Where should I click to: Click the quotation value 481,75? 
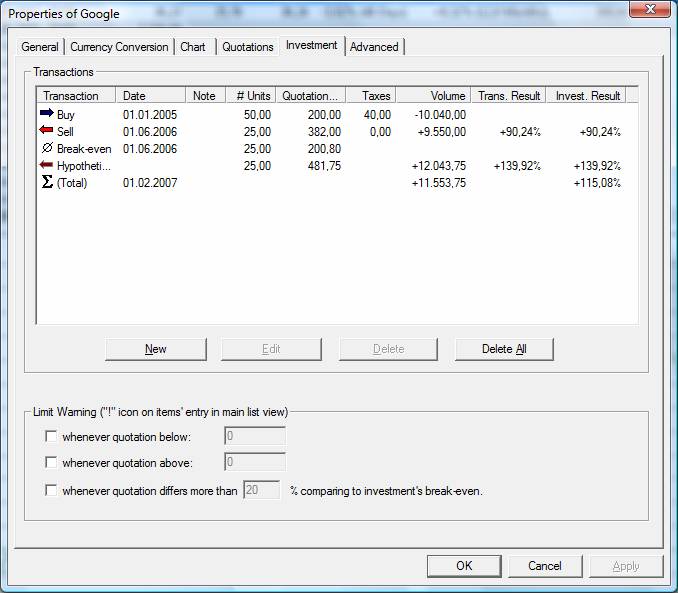pyautogui.click(x=324, y=166)
